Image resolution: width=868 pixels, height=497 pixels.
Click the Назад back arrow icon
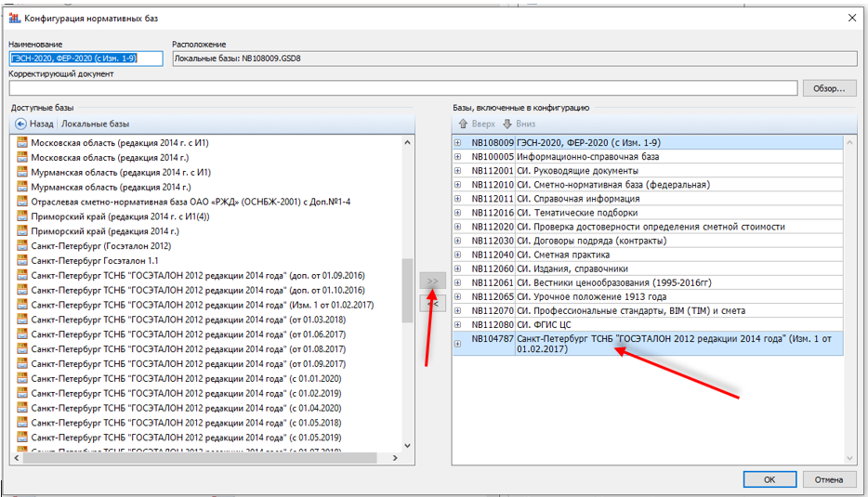(20, 124)
